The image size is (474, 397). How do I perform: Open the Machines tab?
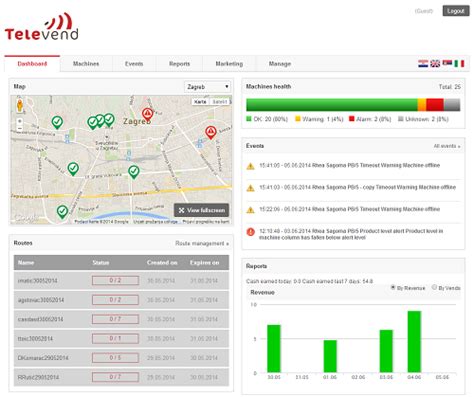click(x=86, y=64)
